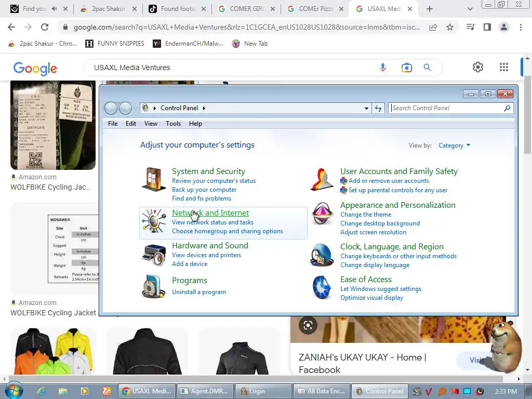The width and height of the screenshot is (532, 399).
Task: Open Windows Media Player taskbar icon
Action: click(85, 391)
